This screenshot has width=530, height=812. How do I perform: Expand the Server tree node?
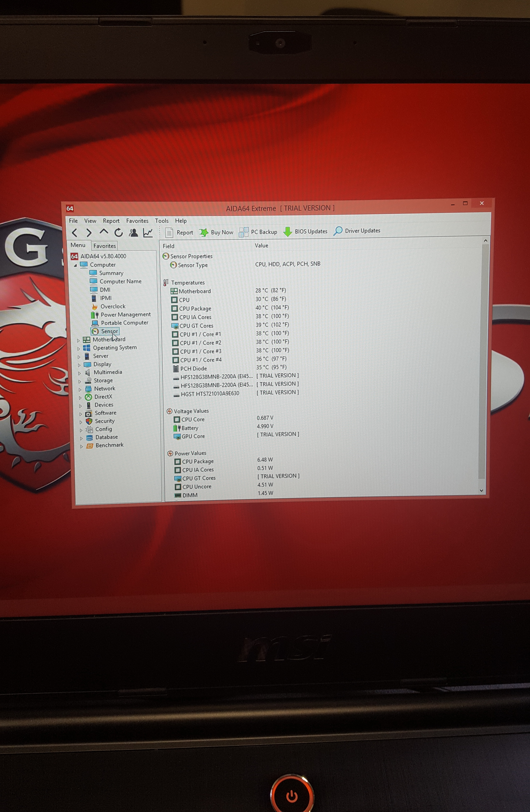[79, 357]
